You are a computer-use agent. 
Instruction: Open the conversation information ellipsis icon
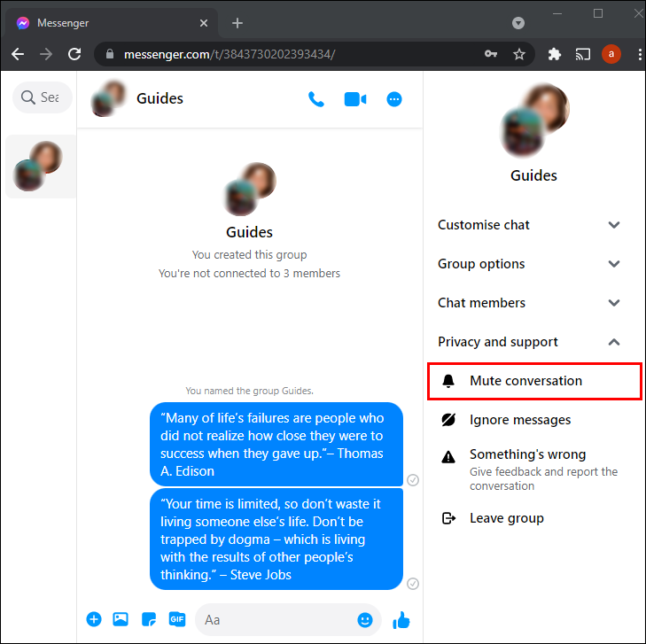tap(394, 99)
